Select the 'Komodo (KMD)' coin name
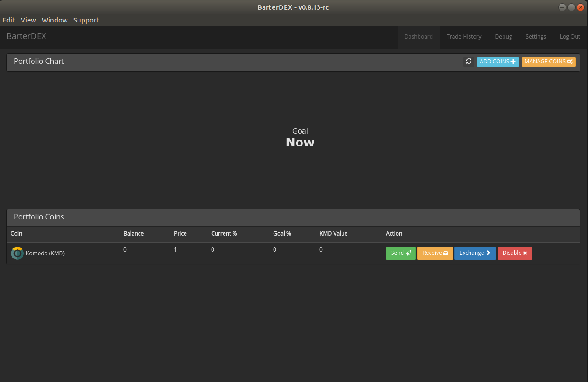The width and height of the screenshot is (588, 382). (x=45, y=253)
